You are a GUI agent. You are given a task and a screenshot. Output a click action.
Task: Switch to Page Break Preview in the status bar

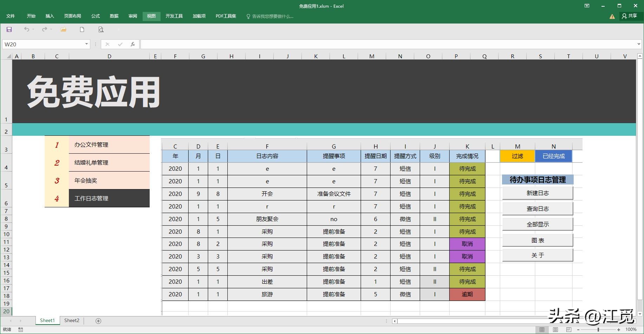click(569, 329)
